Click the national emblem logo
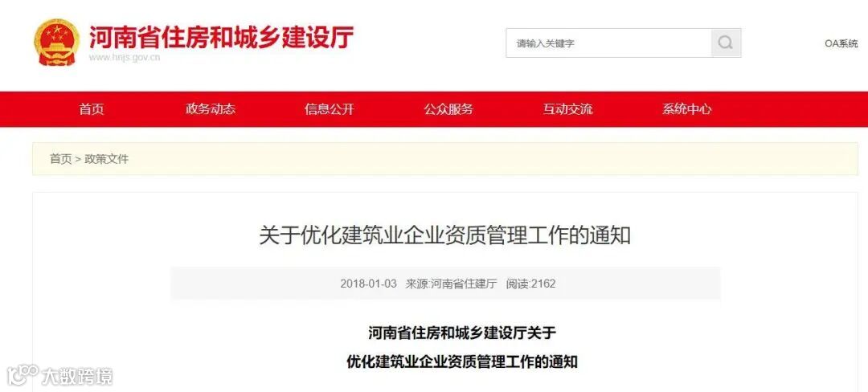Image resolution: width=868 pixels, height=392 pixels. point(57,43)
